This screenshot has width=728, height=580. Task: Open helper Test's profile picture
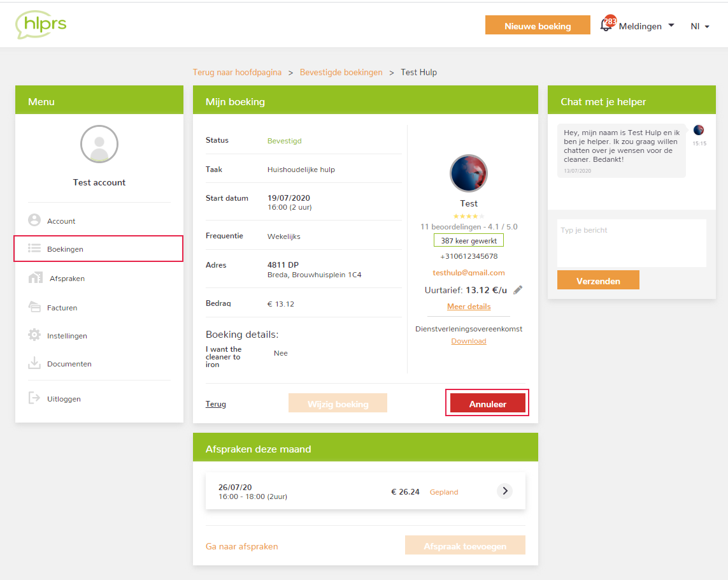(x=469, y=173)
